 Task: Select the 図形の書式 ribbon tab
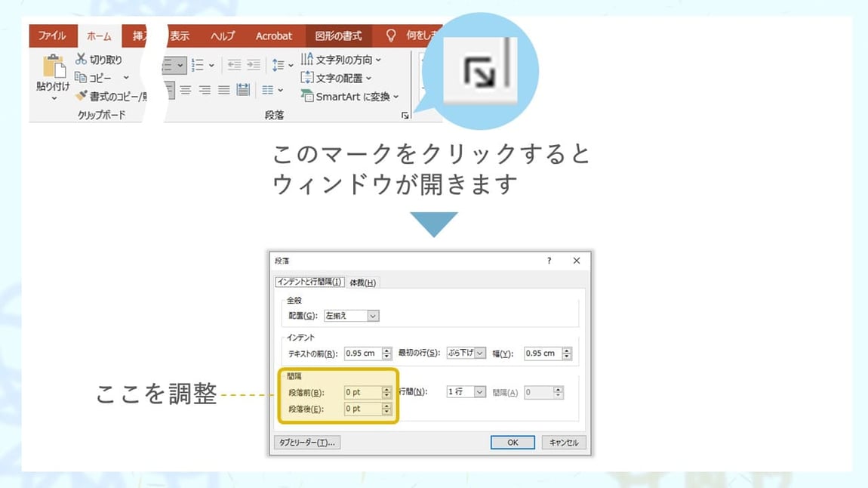pos(338,35)
